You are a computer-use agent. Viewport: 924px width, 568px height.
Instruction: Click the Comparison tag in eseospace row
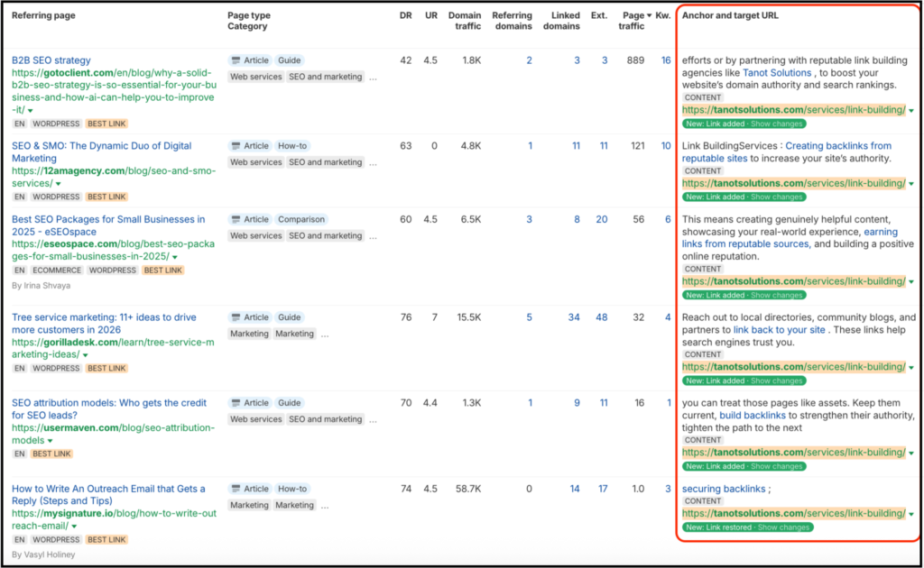(x=301, y=219)
